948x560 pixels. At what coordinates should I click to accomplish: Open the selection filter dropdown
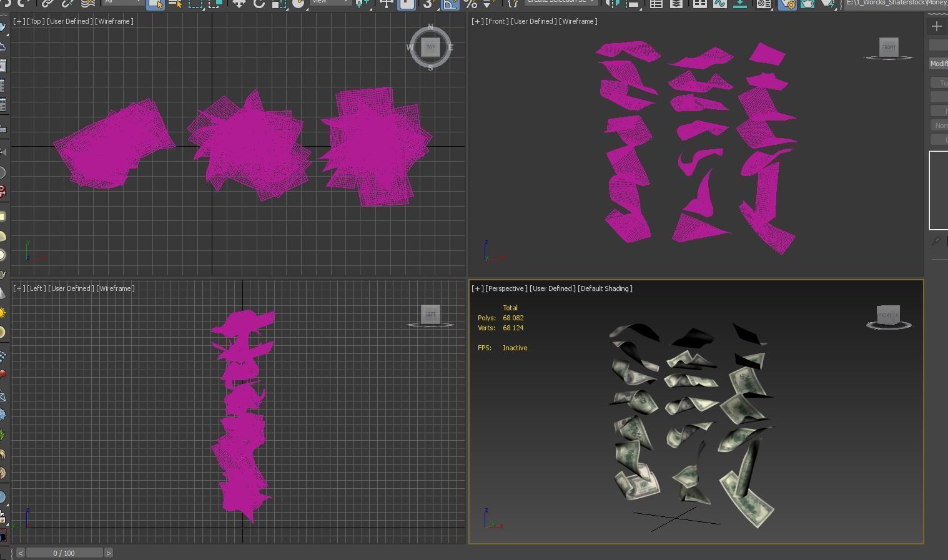123,2
